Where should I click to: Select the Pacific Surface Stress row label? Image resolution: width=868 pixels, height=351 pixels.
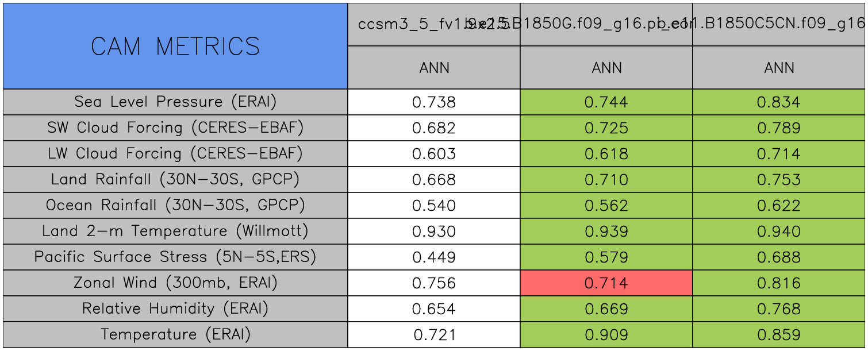click(175, 257)
